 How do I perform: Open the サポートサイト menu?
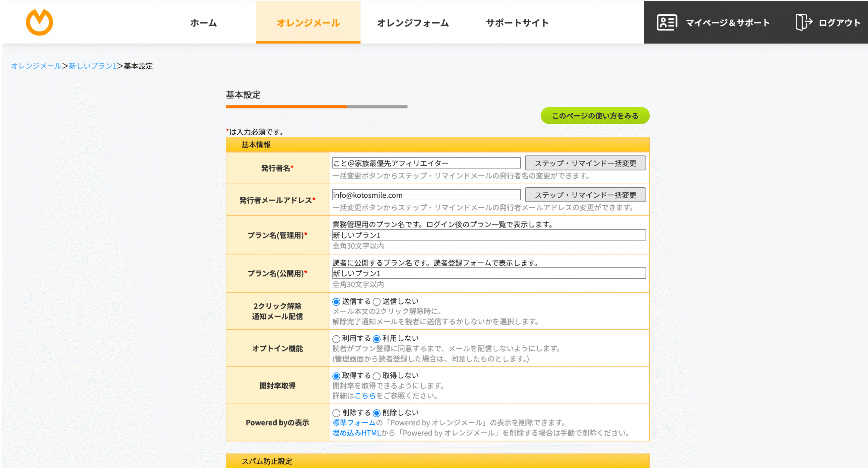(517, 23)
